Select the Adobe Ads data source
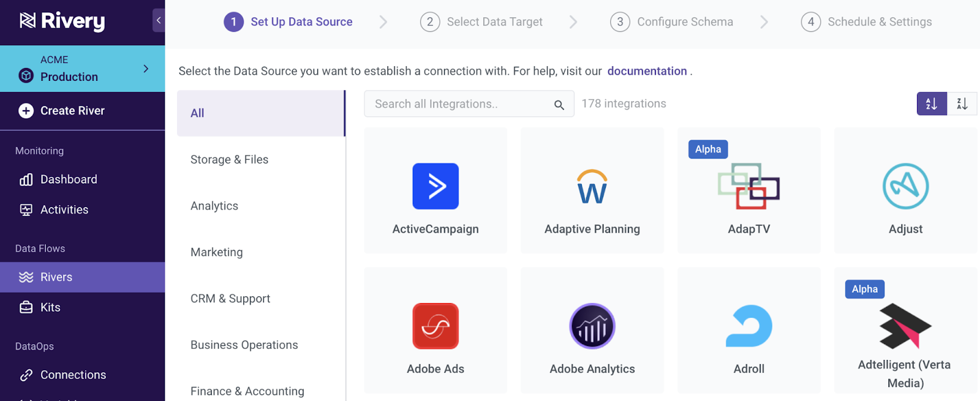Viewport: 980px width, 401px height. pyautogui.click(x=435, y=326)
